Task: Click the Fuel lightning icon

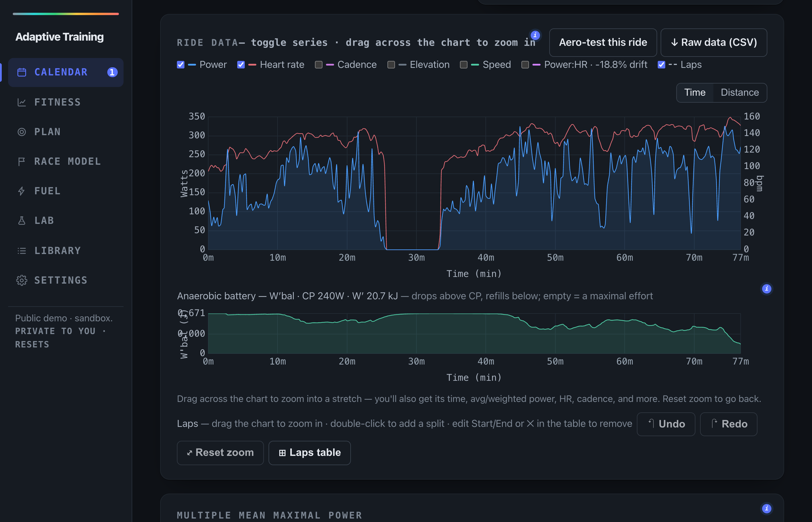Action: (22, 191)
